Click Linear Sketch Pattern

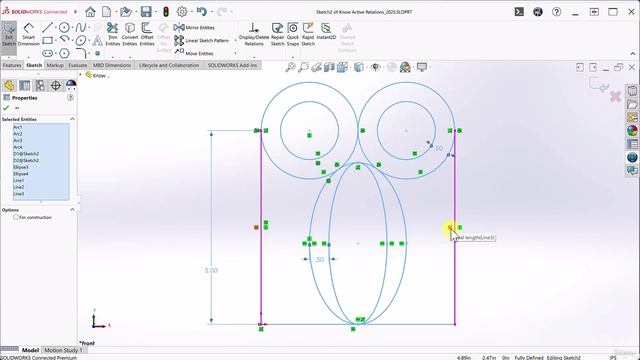point(202,40)
